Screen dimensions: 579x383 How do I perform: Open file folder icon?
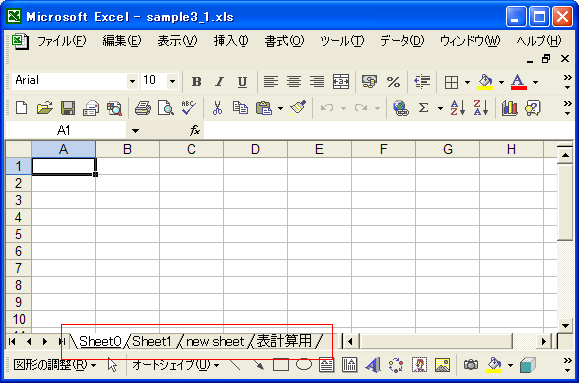(x=44, y=108)
